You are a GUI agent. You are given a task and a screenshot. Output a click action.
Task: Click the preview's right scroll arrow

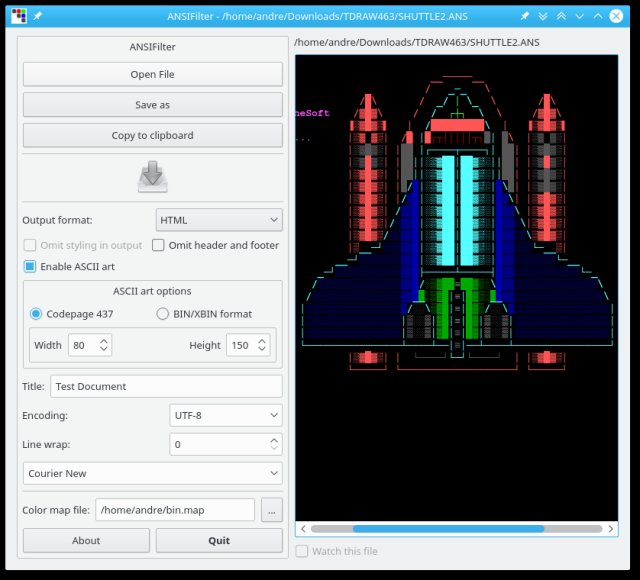tap(610, 528)
